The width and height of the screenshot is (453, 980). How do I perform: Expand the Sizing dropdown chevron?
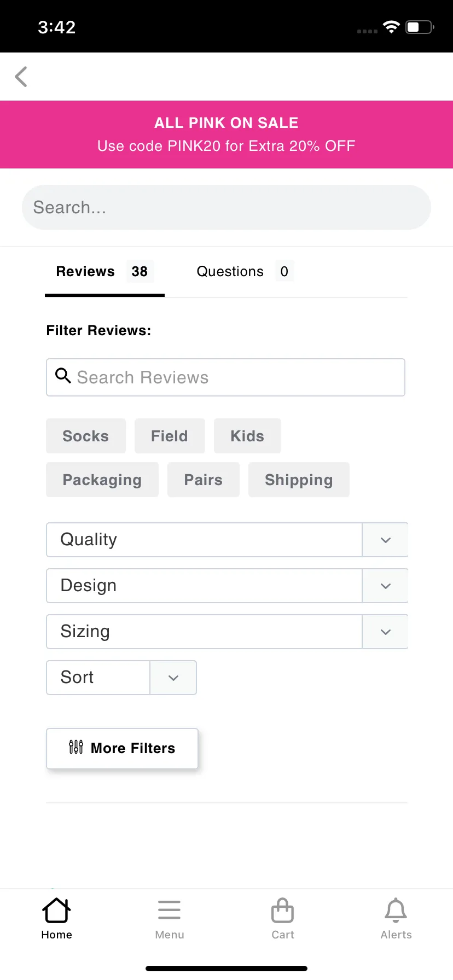pos(385,632)
